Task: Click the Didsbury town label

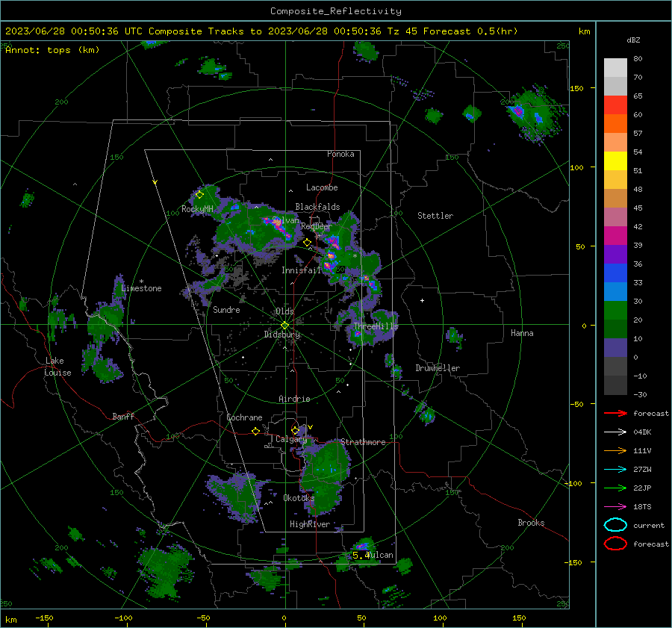Action: 282,335
